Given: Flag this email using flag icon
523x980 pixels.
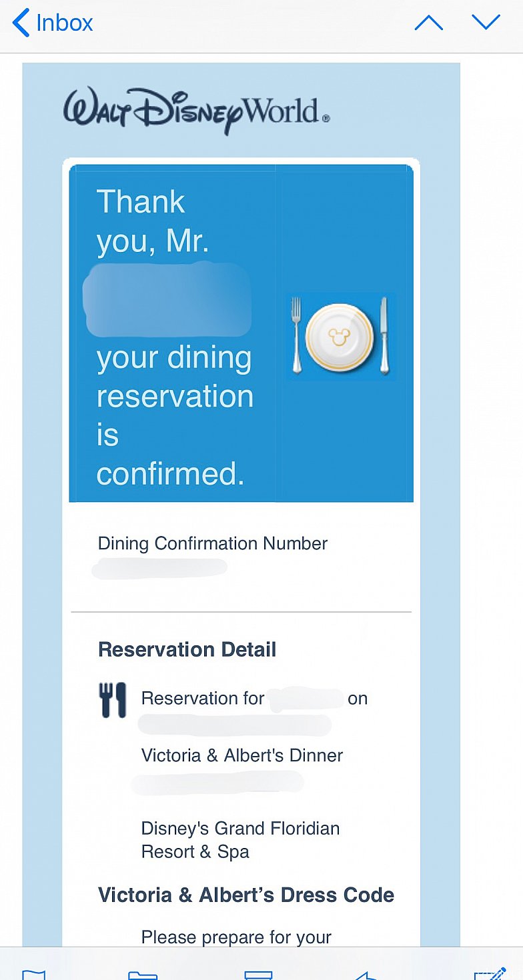Looking at the screenshot, I should [x=34, y=973].
